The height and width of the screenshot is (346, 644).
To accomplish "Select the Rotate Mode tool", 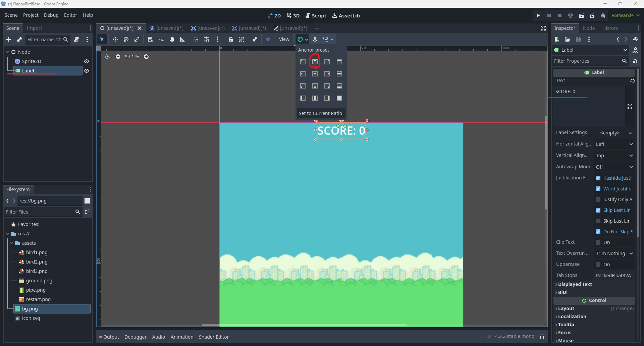I will pos(126,40).
